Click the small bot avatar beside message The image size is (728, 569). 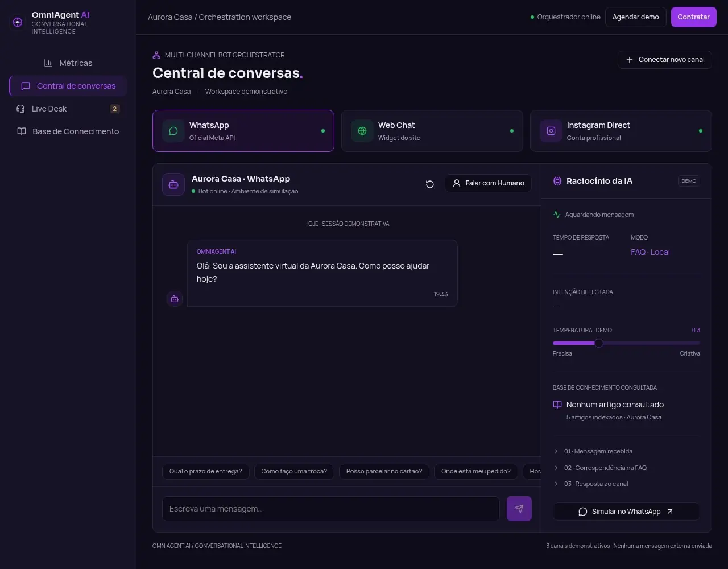175,299
